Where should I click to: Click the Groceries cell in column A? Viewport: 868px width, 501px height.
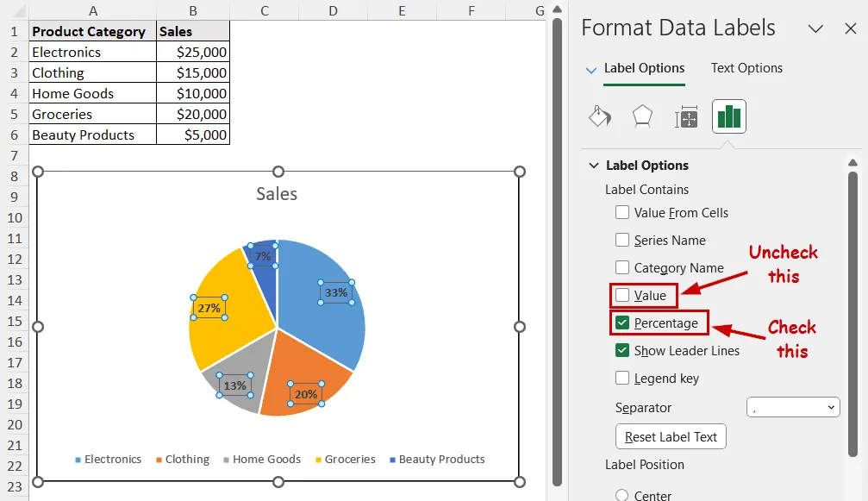click(x=93, y=114)
